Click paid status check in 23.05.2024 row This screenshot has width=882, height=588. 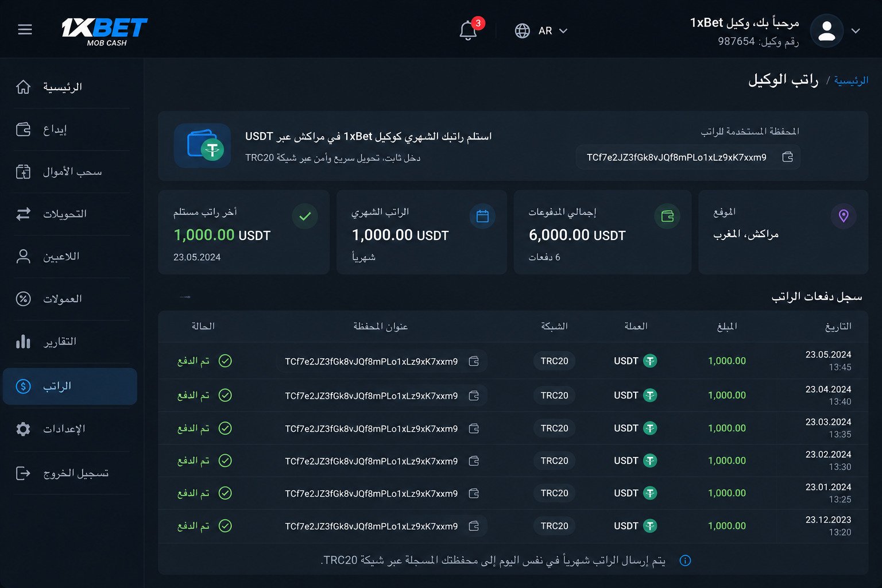tap(225, 361)
